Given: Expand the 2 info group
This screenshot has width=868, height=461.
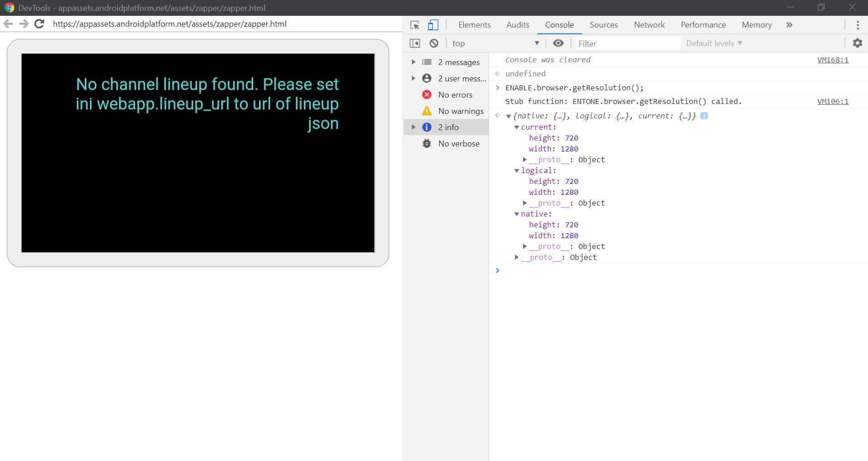Looking at the screenshot, I should pyautogui.click(x=413, y=127).
